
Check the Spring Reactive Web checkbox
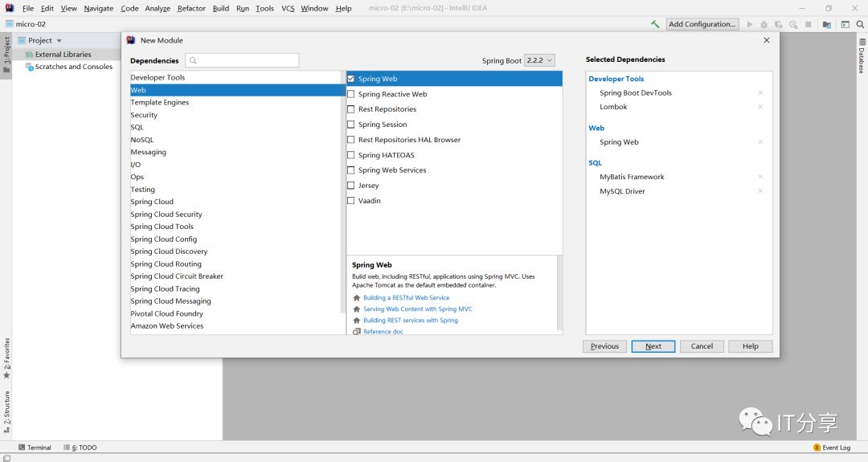point(351,94)
